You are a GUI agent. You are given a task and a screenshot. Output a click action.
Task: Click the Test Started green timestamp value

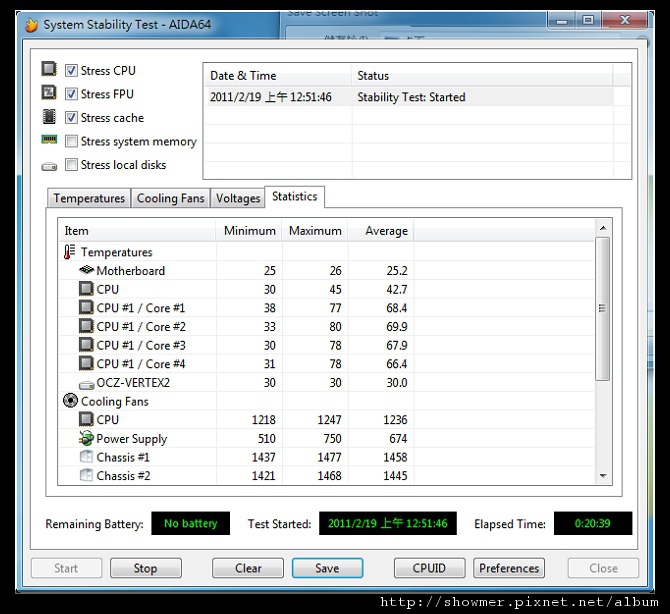coord(388,523)
